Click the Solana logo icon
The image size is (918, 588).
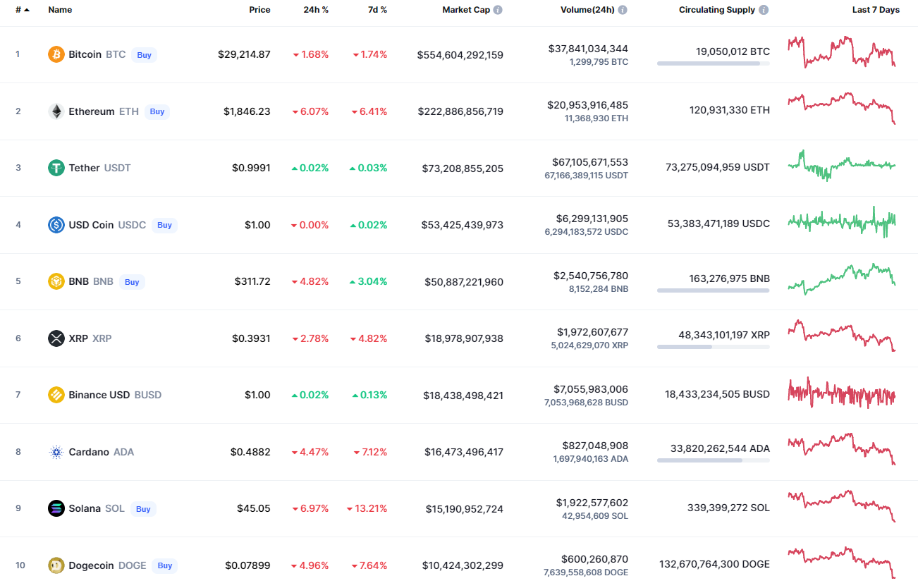tap(56, 508)
